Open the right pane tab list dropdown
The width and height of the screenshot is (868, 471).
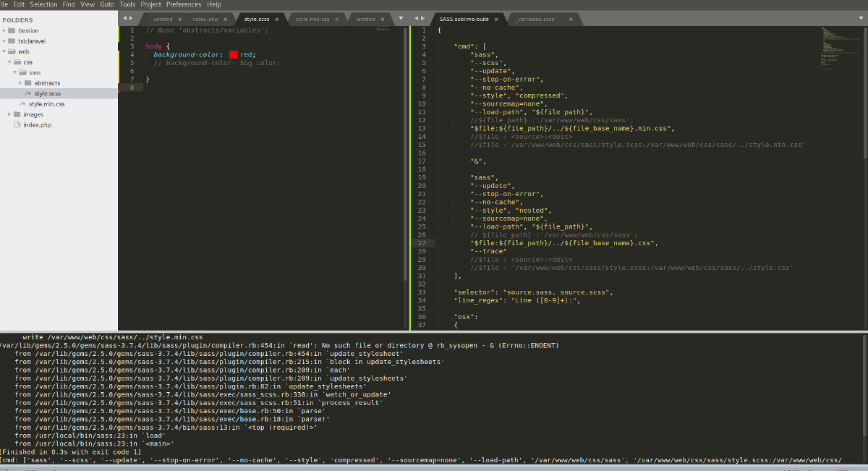(859, 17)
